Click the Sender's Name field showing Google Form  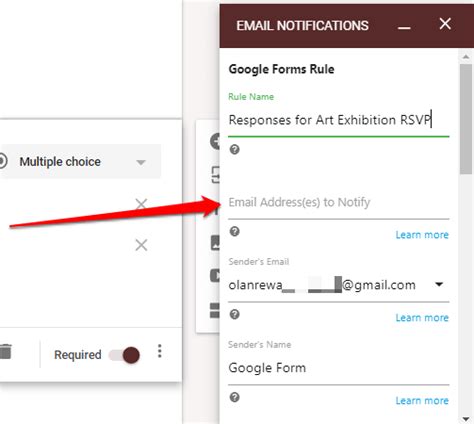(x=339, y=368)
